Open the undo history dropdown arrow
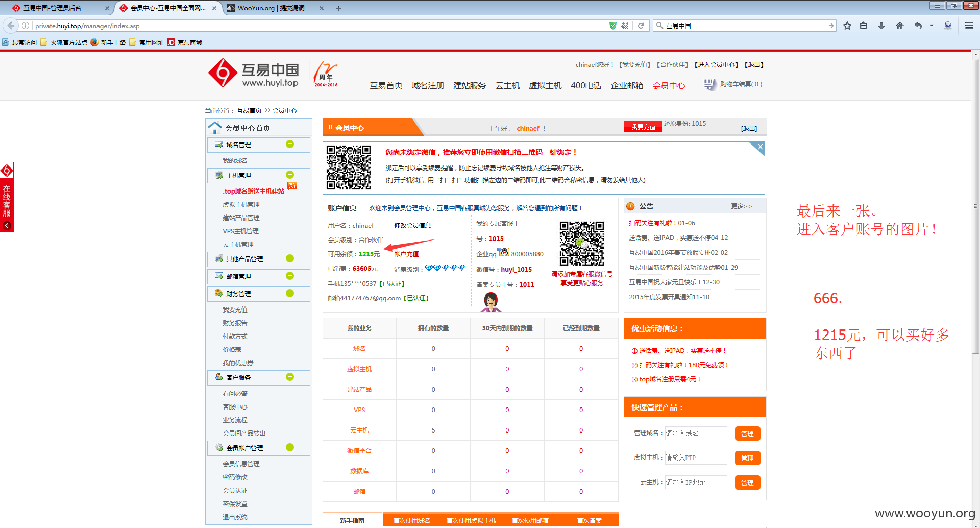This screenshot has width=980, height=528. [932, 26]
